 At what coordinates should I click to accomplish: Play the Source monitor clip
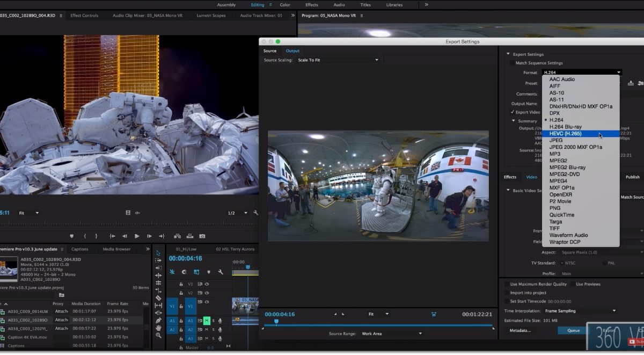[137, 236]
